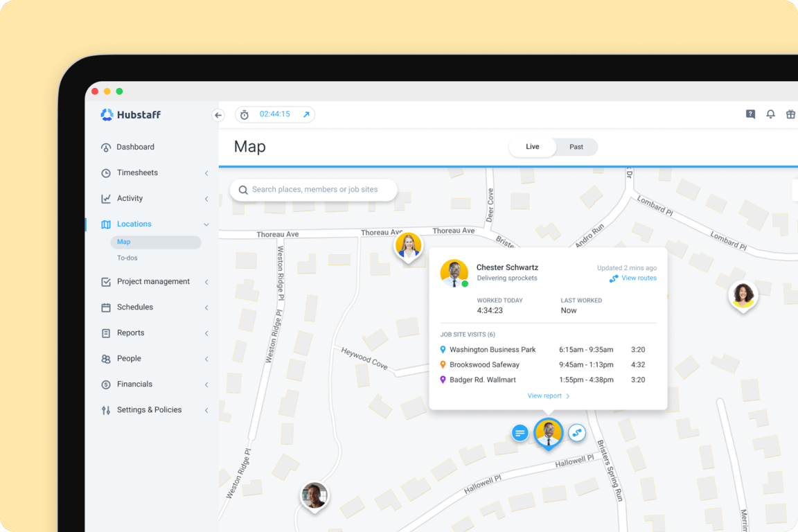Select the Locations sidebar icon

tap(107, 224)
